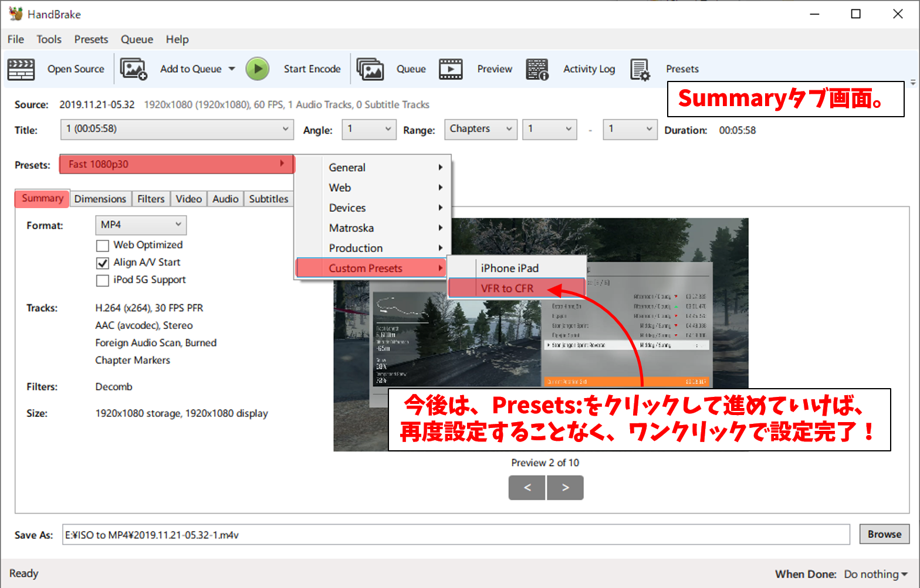This screenshot has height=588, width=920.
Task: Switch to the Summary tab
Action: tap(42, 198)
